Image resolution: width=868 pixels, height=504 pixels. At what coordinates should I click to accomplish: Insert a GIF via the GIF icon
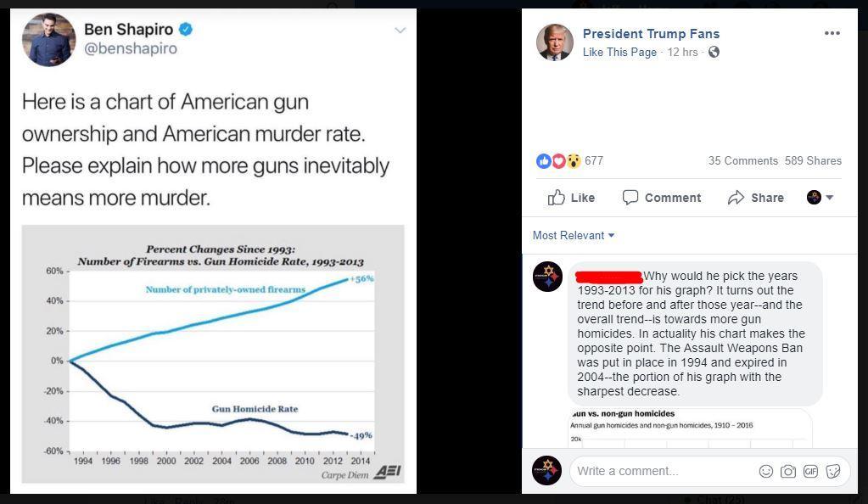[x=810, y=471]
